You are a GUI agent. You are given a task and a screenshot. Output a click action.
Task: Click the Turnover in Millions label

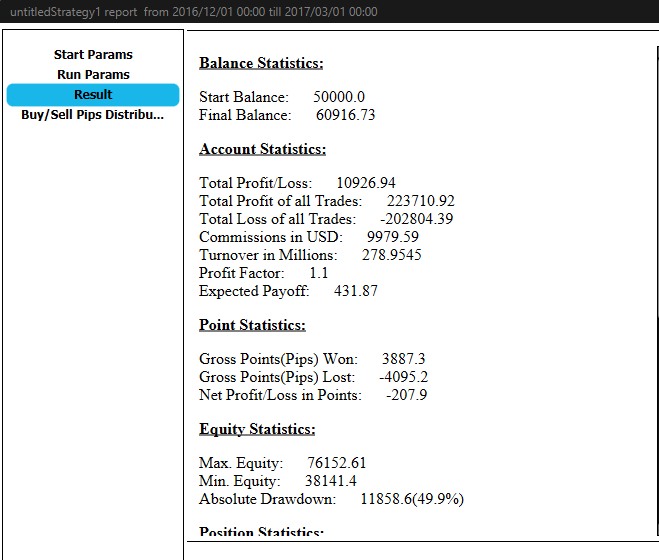pos(268,255)
